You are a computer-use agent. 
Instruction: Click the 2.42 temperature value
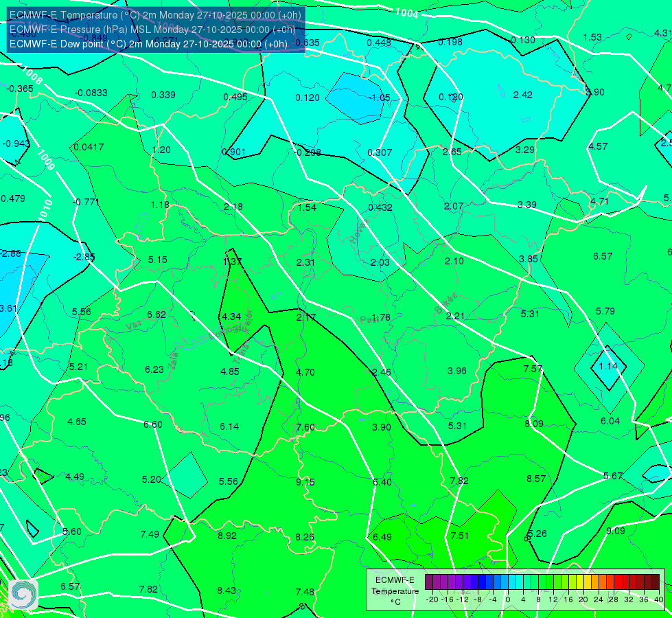coord(523,95)
